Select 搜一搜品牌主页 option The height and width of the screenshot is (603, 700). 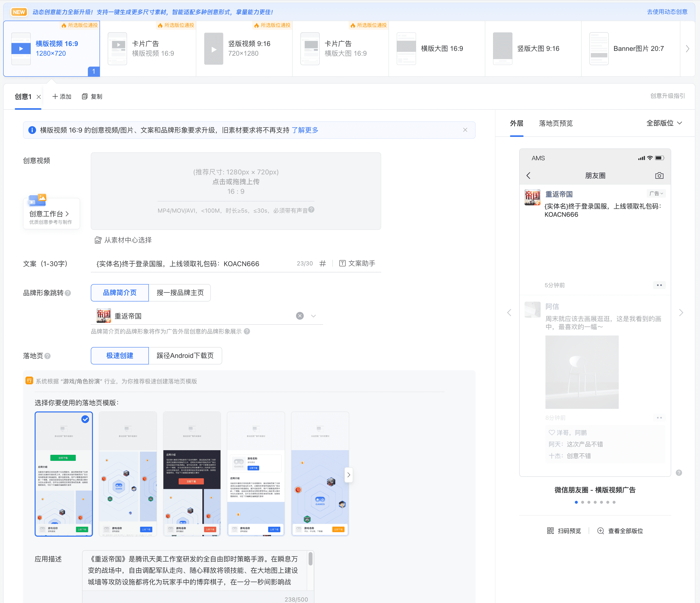tap(180, 293)
